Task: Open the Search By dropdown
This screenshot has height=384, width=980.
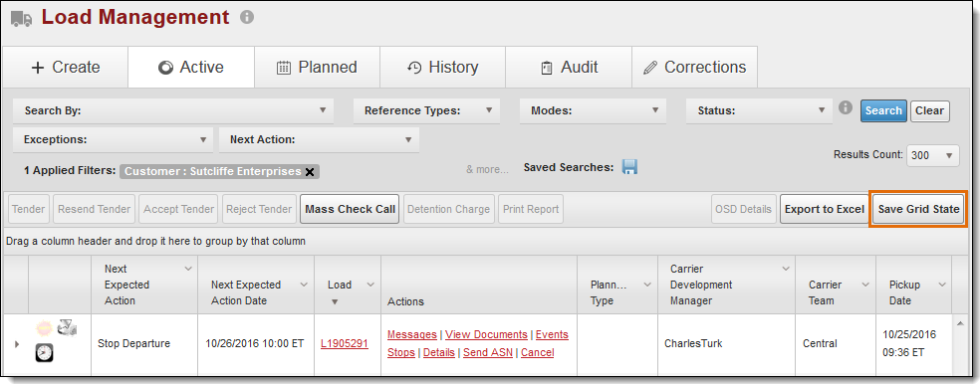Action: click(173, 111)
